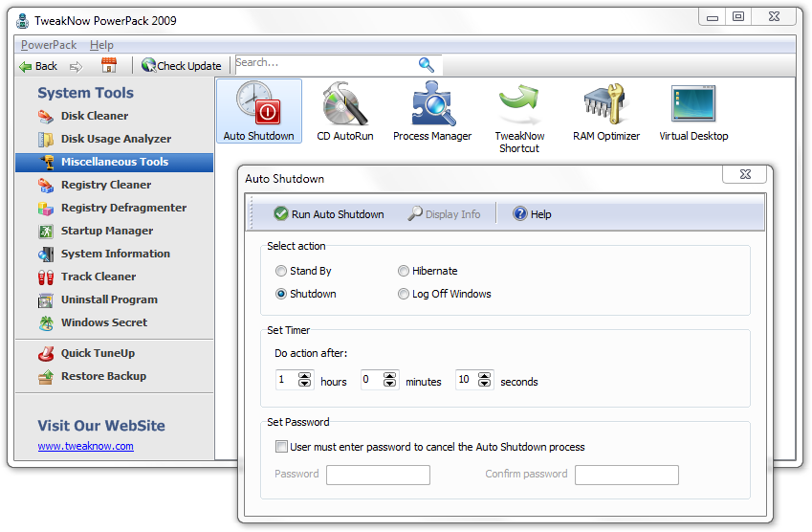Open Restore Backup
Image resolution: width=812 pixels, height=532 pixels.
[93, 376]
